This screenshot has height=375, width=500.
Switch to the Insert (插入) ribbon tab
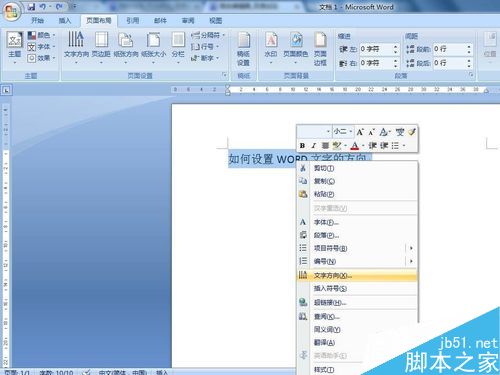coord(65,21)
